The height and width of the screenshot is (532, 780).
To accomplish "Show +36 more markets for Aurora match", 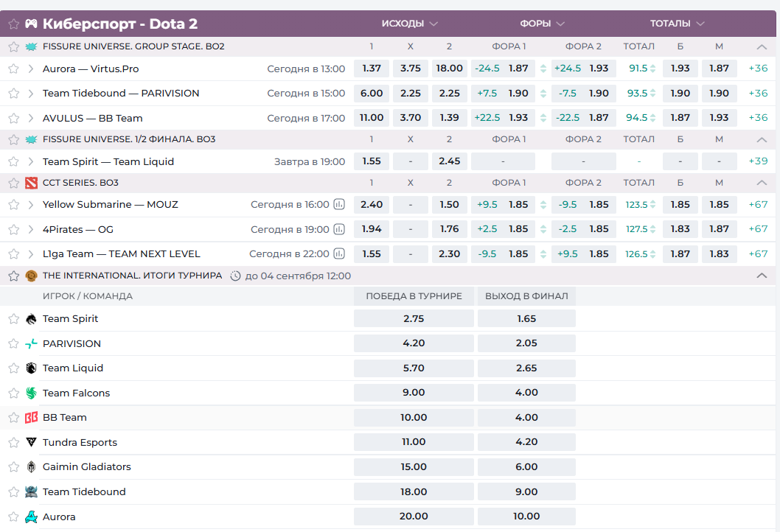I will (x=758, y=68).
